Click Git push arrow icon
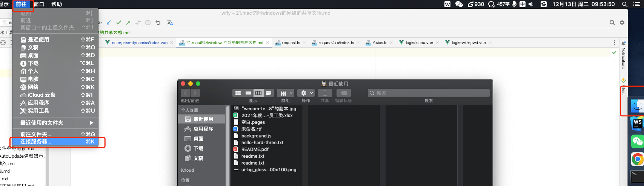Viewport: 644px width, 186px height. (x=128, y=23)
